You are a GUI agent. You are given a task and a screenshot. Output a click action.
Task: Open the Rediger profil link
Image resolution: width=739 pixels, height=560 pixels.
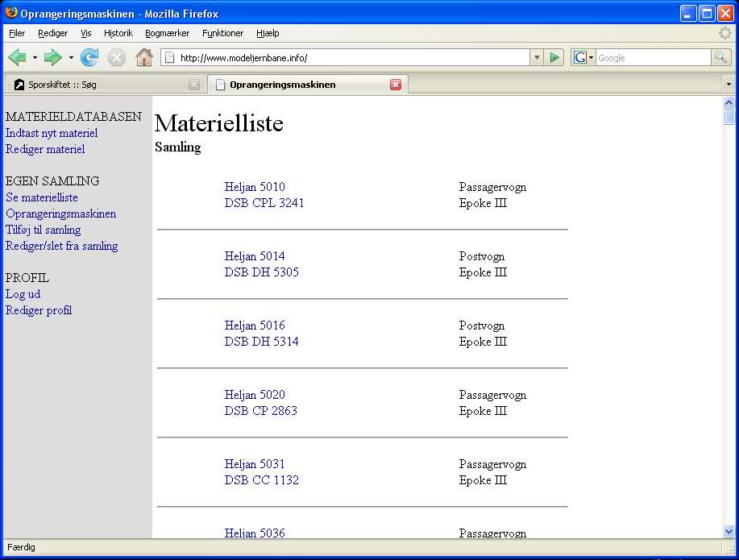pyautogui.click(x=39, y=310)
